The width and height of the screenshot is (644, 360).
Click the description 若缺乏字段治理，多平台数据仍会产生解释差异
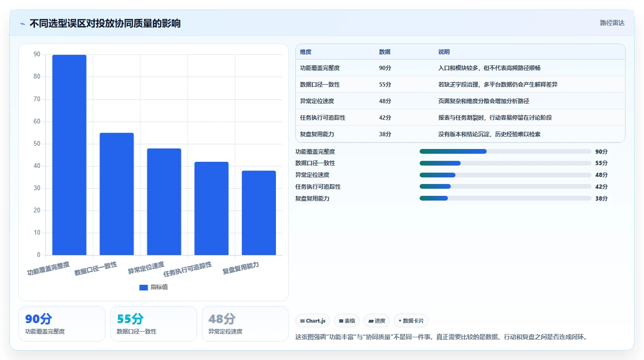point(498,85)
